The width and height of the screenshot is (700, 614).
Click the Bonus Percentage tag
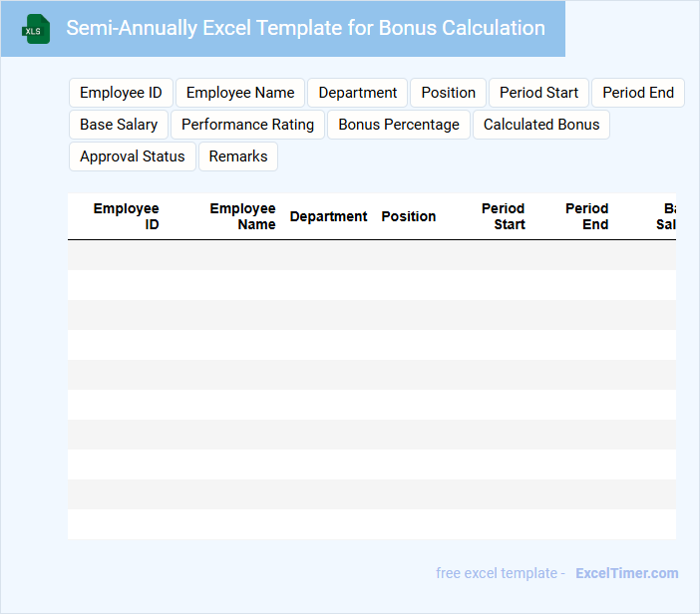[x=399, y=125]
